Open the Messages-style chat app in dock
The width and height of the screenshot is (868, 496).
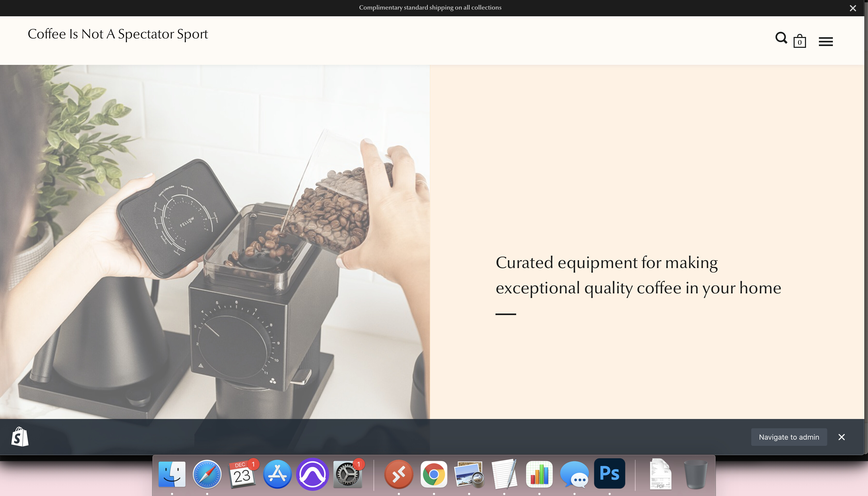click(574, 474)
